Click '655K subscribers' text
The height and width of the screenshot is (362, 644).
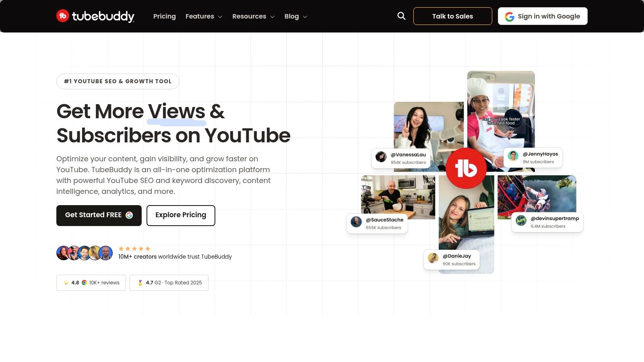pyautogui.click(x=384, y=228)
